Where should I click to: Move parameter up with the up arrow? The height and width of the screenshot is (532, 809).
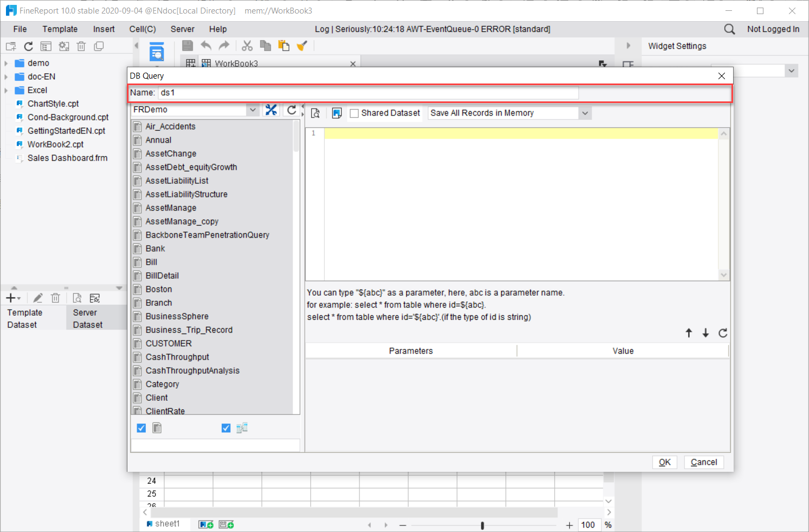(x=689, y=333)
